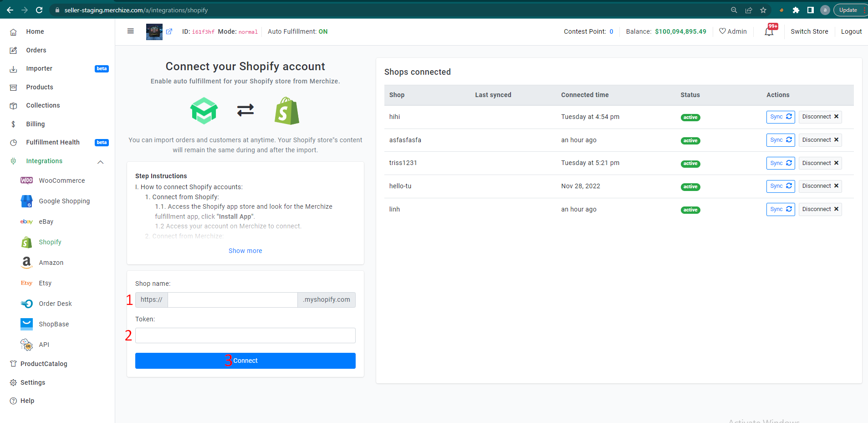Click the browser back arrow
The image size is (868, 423).
(10, 10)
